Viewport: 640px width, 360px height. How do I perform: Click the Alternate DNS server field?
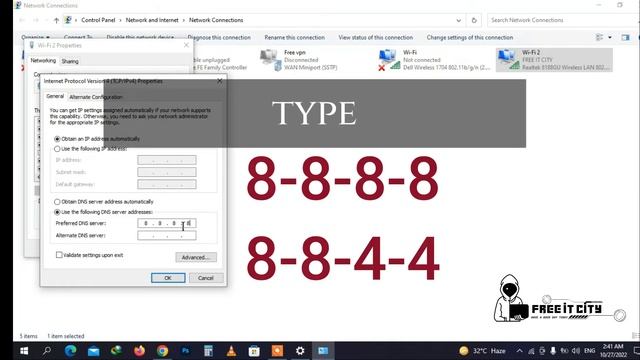(x=167, y=236)
